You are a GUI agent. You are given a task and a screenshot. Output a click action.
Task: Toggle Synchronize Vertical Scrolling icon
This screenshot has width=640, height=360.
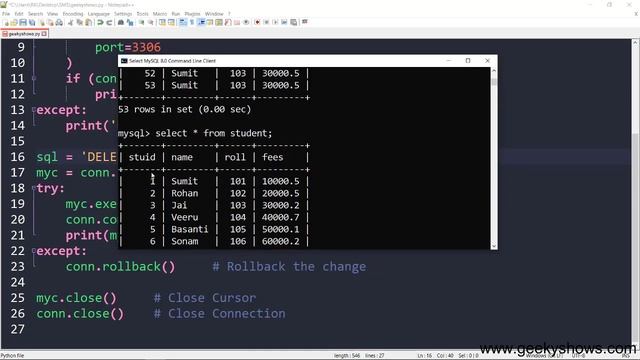[x=162, y=22]
